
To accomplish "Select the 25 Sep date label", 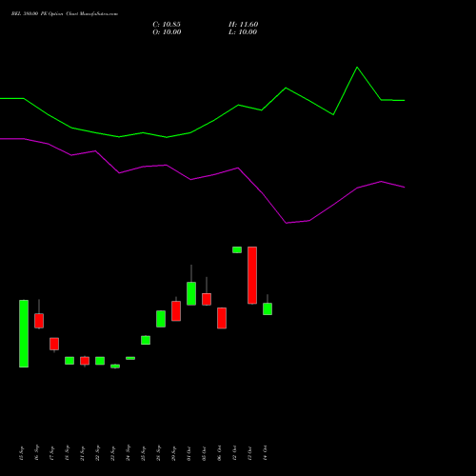I will (x=143, y=453).
